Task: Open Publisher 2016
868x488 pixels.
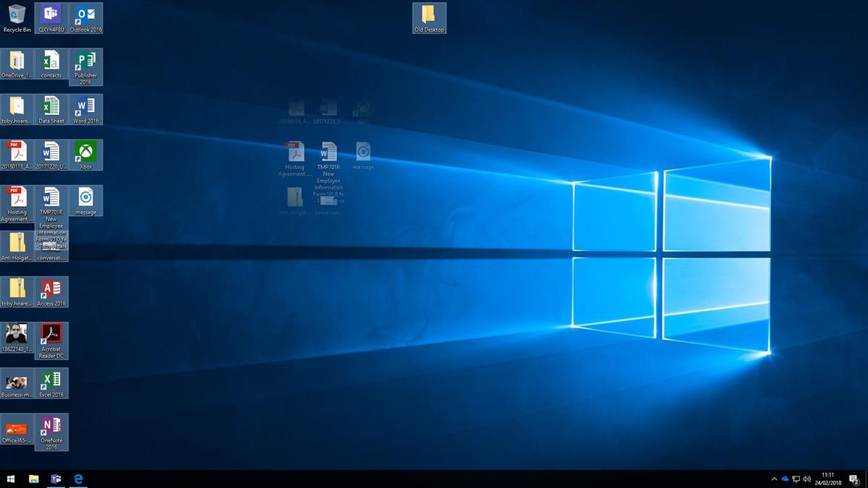Action: [85, 61]
